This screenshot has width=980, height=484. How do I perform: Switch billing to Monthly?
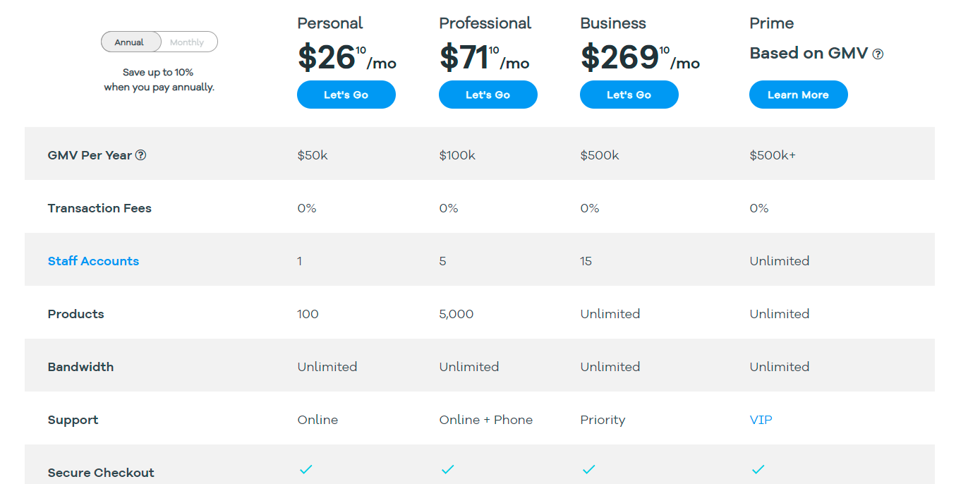pyautogui.click(x=187, y=42)
